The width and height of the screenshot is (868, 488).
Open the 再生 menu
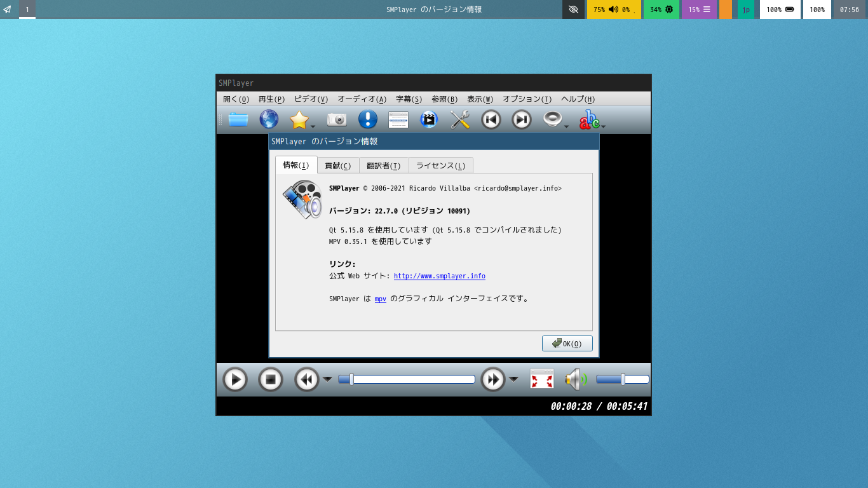(x=271, y=99)
